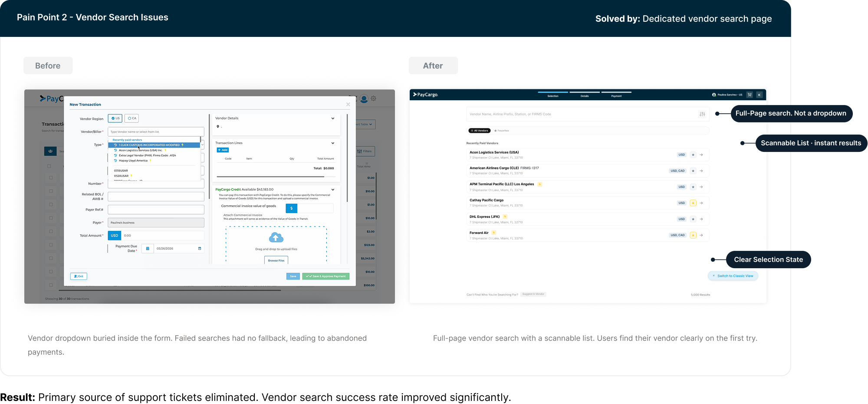The width and height of the screenshot is (868, 404).
Task: Go to the Selection step tab
Action: 553,95
